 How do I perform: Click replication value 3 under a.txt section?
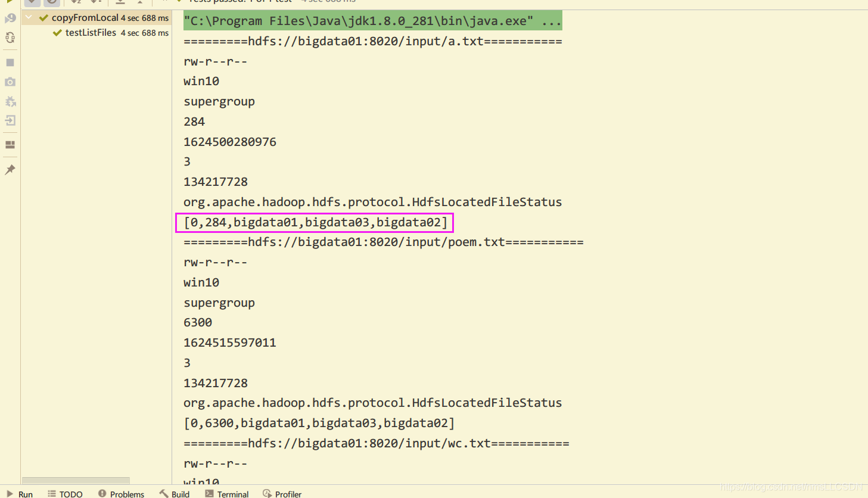pos(187,161)
